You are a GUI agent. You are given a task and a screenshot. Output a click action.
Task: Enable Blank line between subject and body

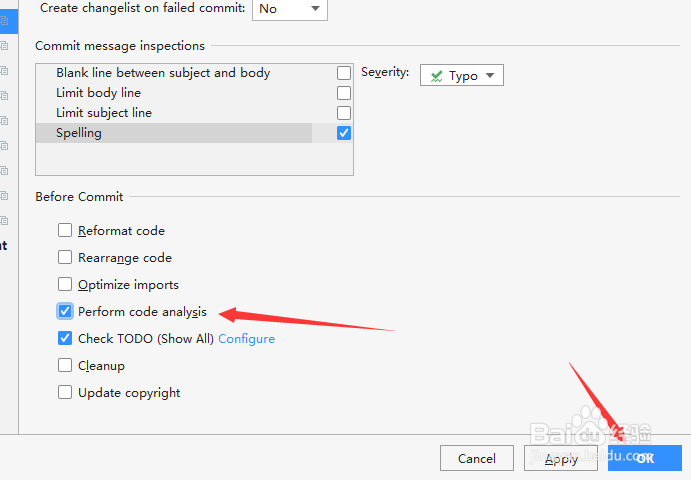344,73
